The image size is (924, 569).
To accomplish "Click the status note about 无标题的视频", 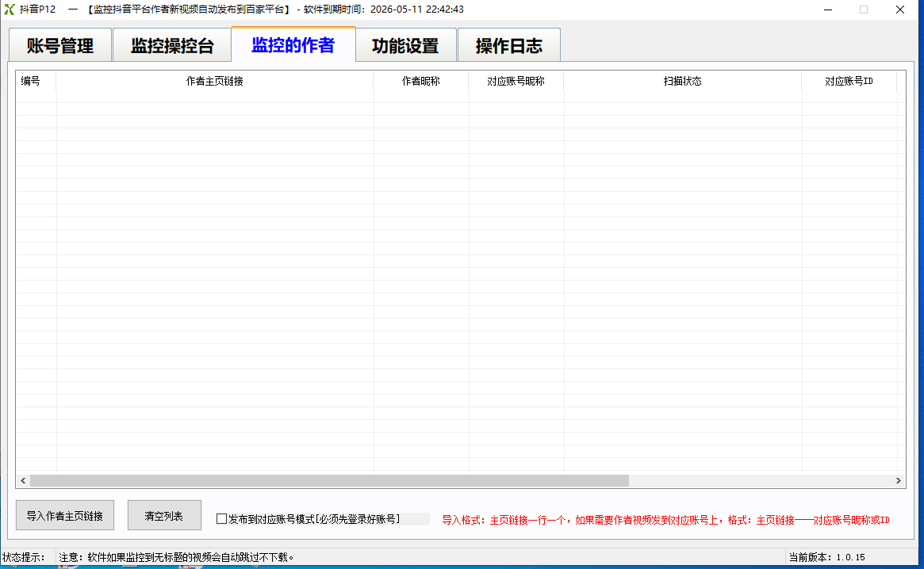I will [176, 557].
